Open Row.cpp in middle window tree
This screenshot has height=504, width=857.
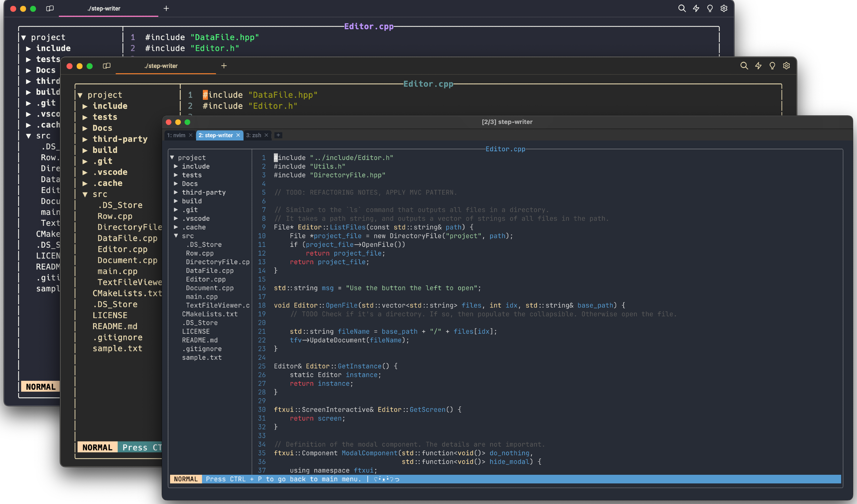(x=115, y=216)
